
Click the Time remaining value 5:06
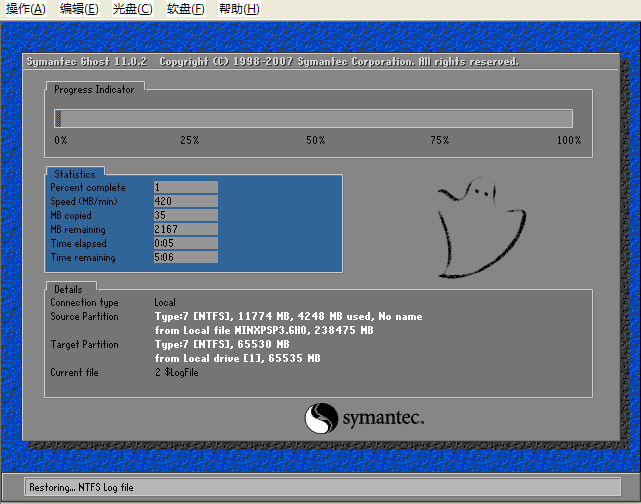(186, 257)
